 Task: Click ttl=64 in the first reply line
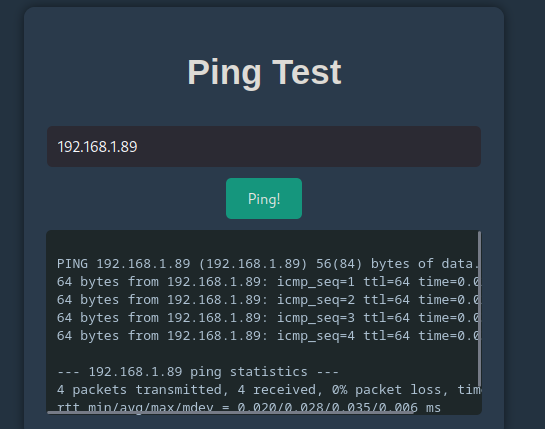pyautogui.click(x=387, y=282)
